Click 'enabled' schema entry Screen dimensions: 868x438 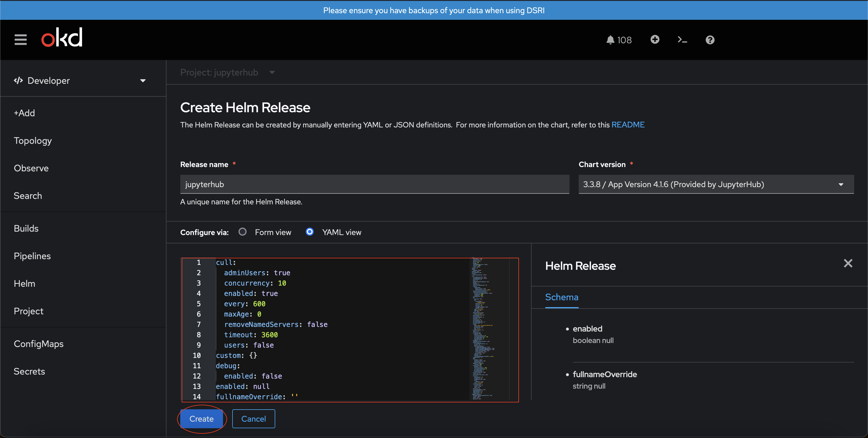pyautogui.click(x=587, y=328)
